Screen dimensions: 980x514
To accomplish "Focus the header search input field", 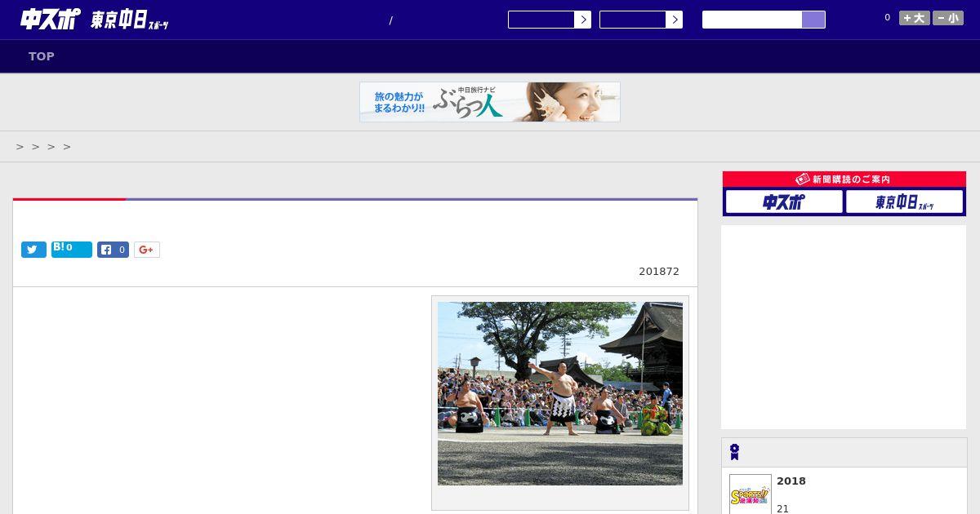I will click(752, 20).
